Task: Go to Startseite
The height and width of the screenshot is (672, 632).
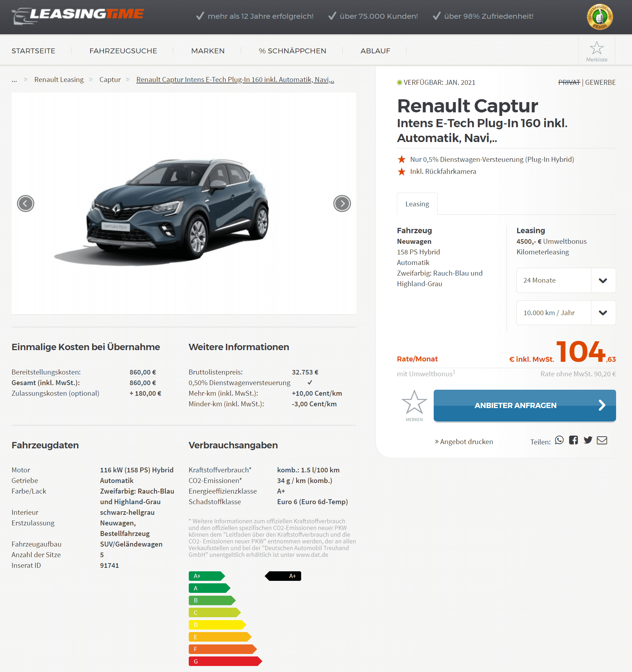Action: 33,51
